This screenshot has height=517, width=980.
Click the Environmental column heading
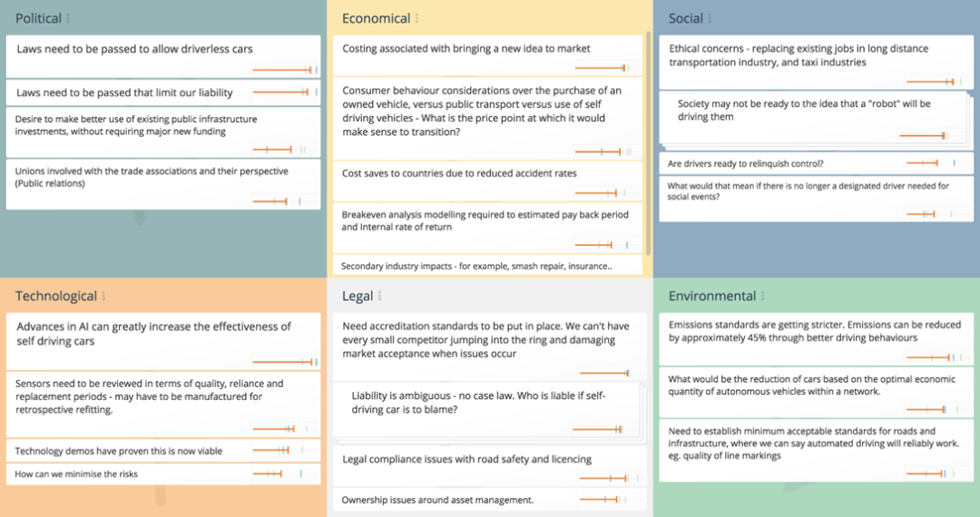[712, 296]
